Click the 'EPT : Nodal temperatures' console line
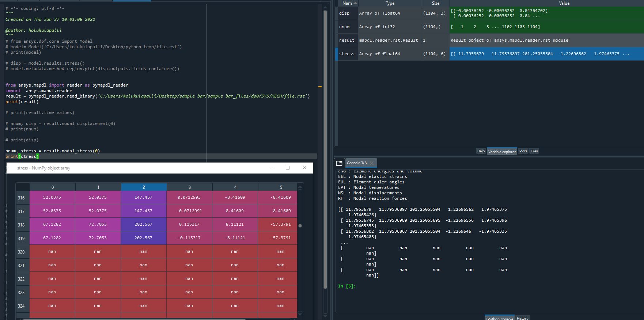This screenshot has height=320, width=644. coord(369,187)
